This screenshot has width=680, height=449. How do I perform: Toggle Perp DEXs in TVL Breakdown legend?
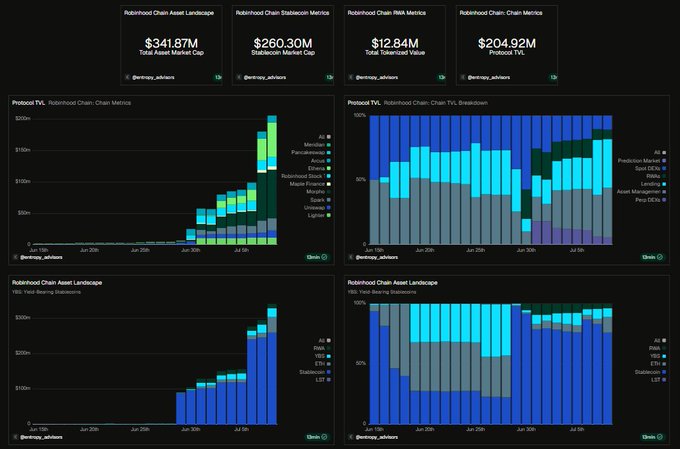(x=651, y=200)
